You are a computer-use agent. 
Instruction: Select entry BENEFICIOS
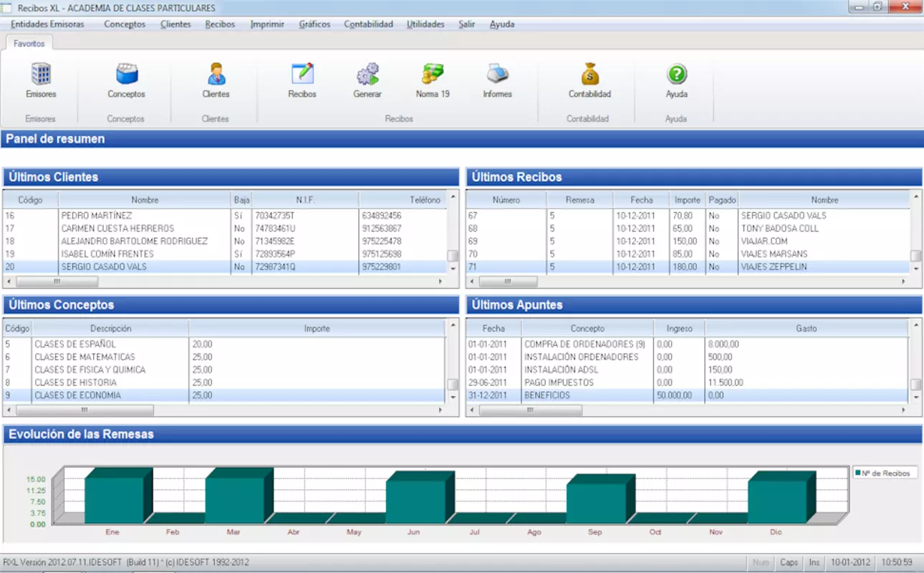pyautogui.click(x=688, y=396)
